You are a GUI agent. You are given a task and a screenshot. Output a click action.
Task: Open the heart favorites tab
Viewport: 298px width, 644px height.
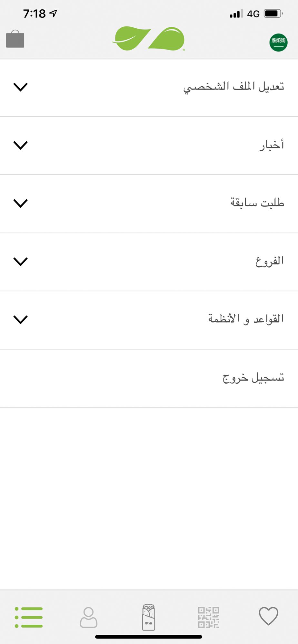[x=268, y=616]
